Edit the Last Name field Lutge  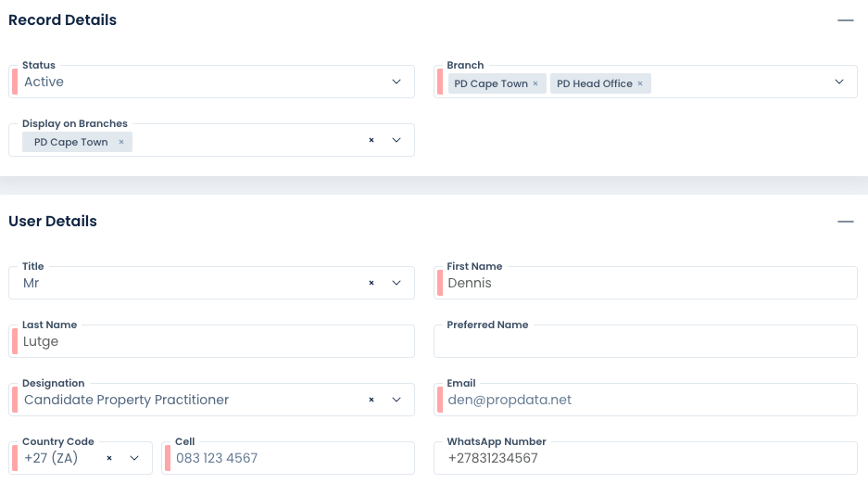point(211,341)
